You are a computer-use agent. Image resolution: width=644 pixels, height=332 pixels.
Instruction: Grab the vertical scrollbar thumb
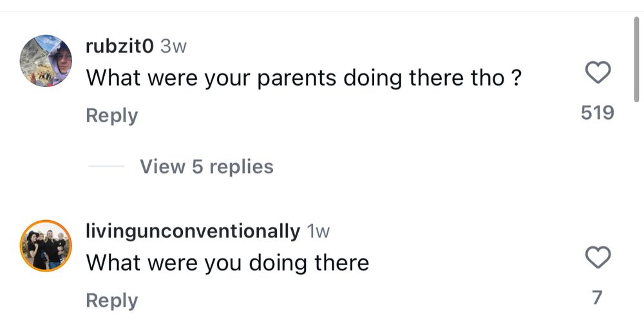coord(637,58)
